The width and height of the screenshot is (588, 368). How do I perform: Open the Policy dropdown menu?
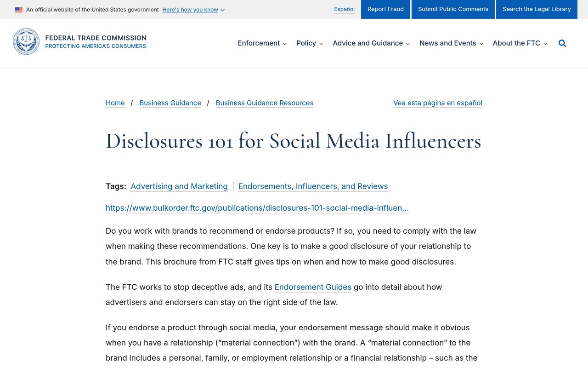[310, 43]
